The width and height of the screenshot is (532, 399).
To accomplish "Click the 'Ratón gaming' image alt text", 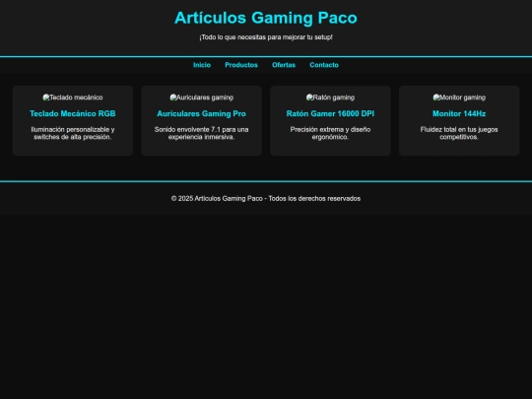I will point(334,98).
